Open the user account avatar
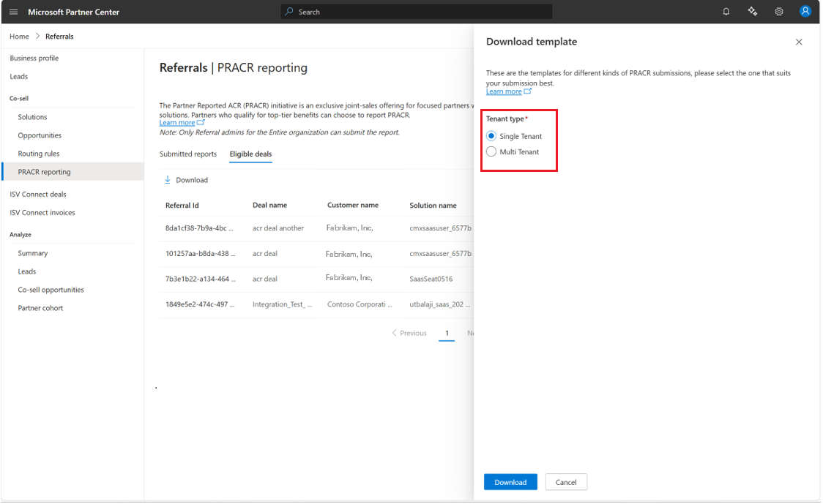The image size is (823, 504). pos(805,12)
